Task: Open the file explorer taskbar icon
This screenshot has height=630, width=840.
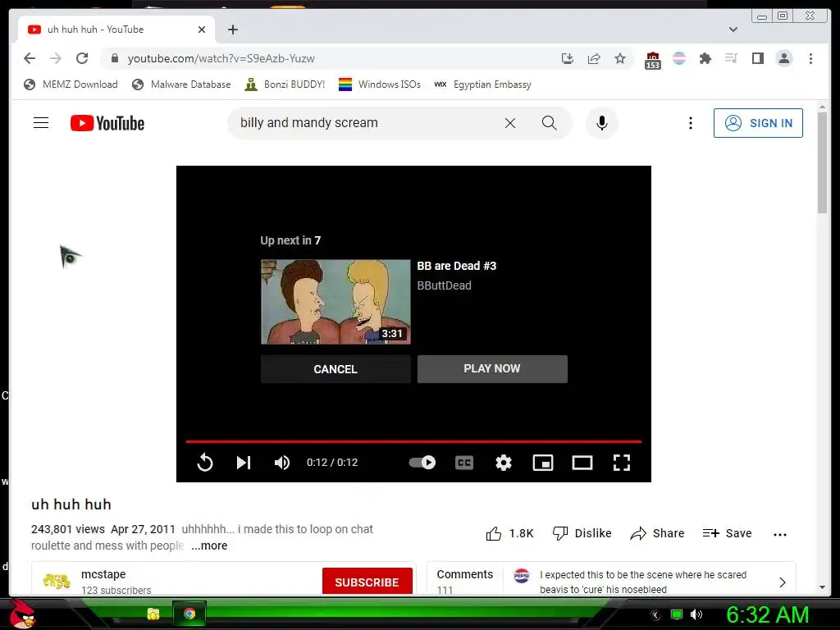Action: [x=153, y=614]
